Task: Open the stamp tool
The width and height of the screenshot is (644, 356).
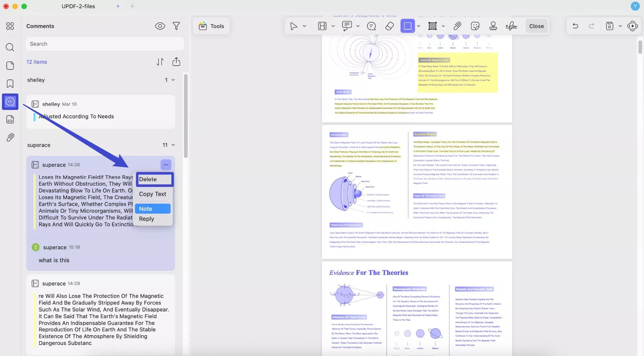Action: coord(493,26)
